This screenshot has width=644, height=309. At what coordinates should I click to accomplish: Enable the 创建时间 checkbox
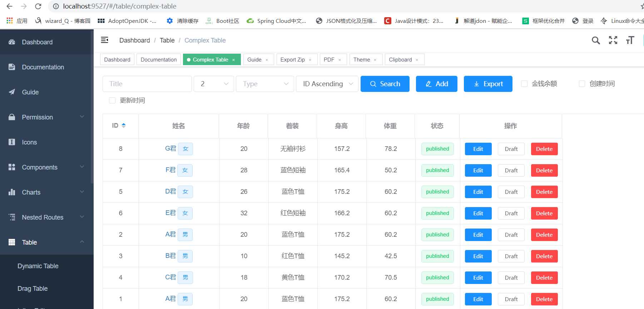click(x=582, y=84)
